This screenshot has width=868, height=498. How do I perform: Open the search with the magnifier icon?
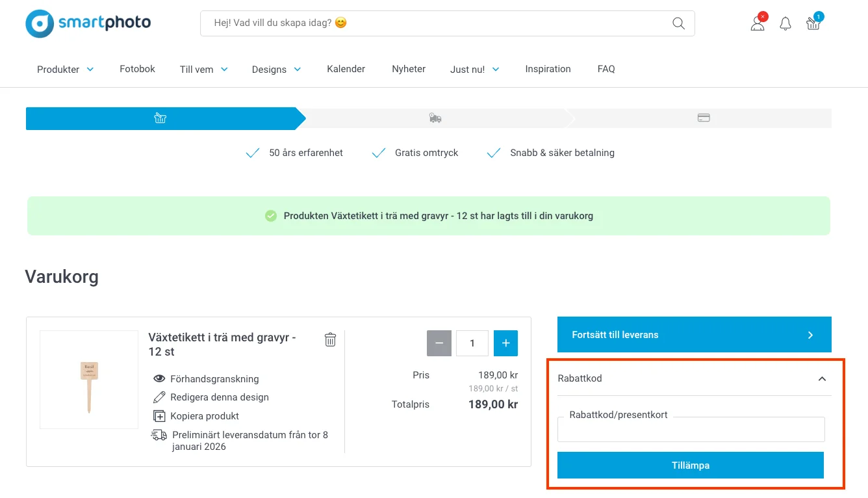point(678,23)
